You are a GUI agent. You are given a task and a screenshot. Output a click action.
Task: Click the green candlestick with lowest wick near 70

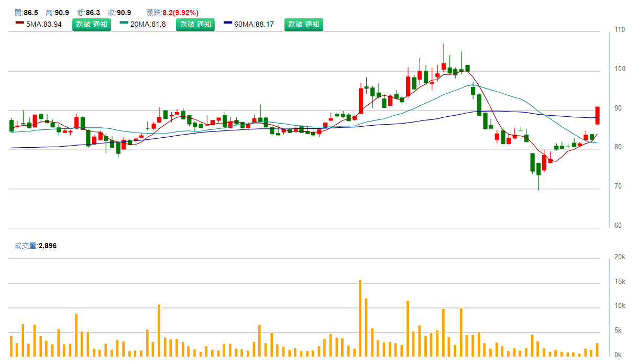coord(538,169)
